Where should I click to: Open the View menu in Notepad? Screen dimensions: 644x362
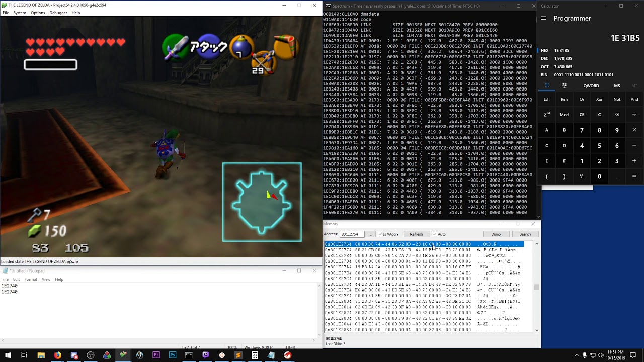[x=46, y=279]
